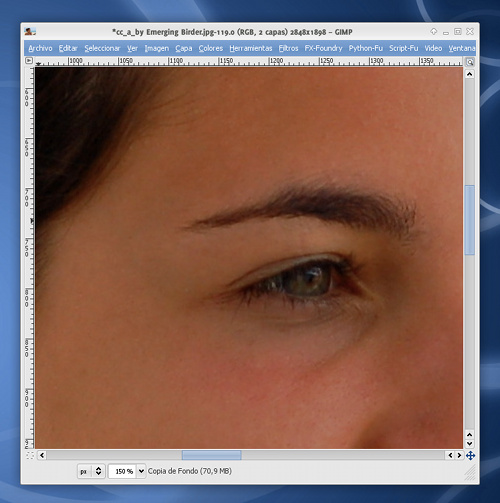500x503 pixels.
Task: Open the Script-Fu menu
Action: pyautogui.click(x=404, y=48)
